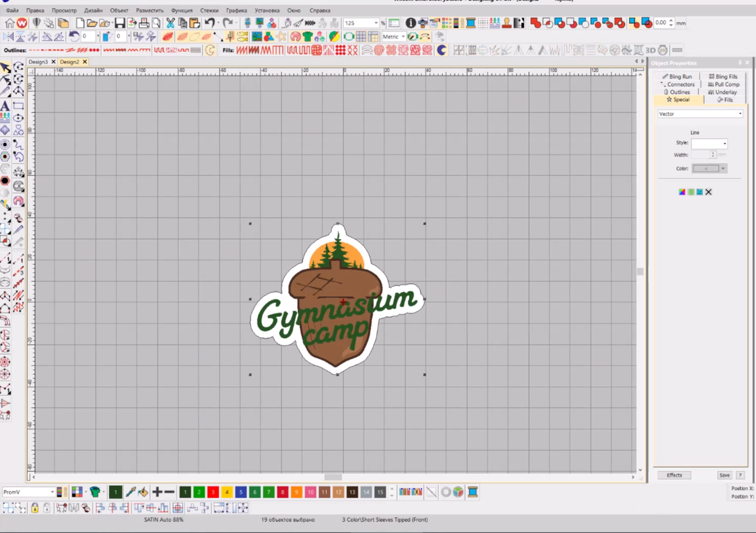Select yellow color swatch 4
Screen dimensions: 756x533
point(227,492)
